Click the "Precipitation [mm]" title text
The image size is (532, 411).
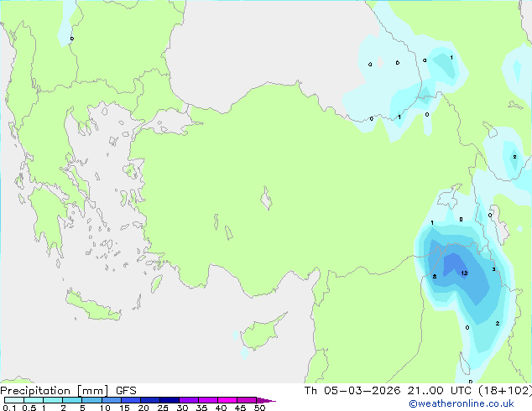55,391
